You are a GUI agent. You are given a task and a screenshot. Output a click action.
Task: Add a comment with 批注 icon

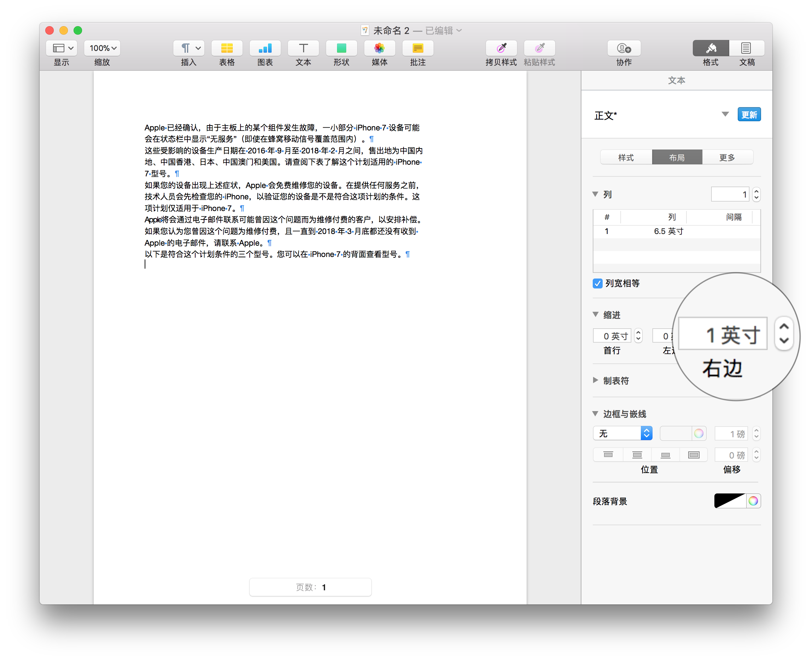pos(418,48)
